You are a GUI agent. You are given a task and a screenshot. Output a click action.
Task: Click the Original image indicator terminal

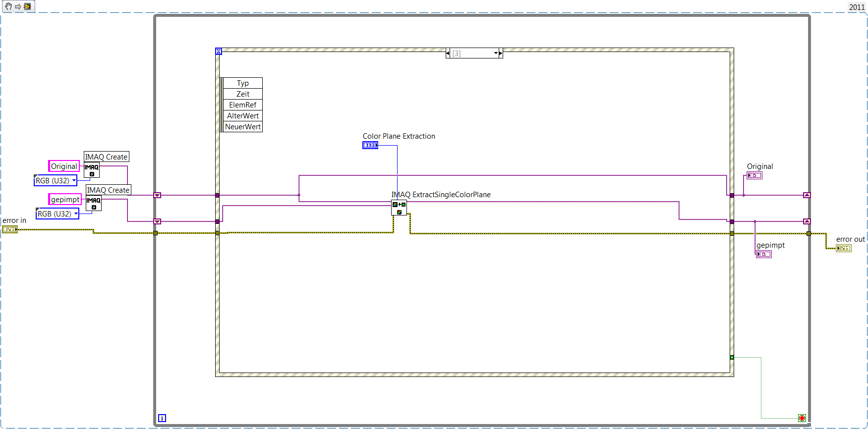tap(754, 175)
